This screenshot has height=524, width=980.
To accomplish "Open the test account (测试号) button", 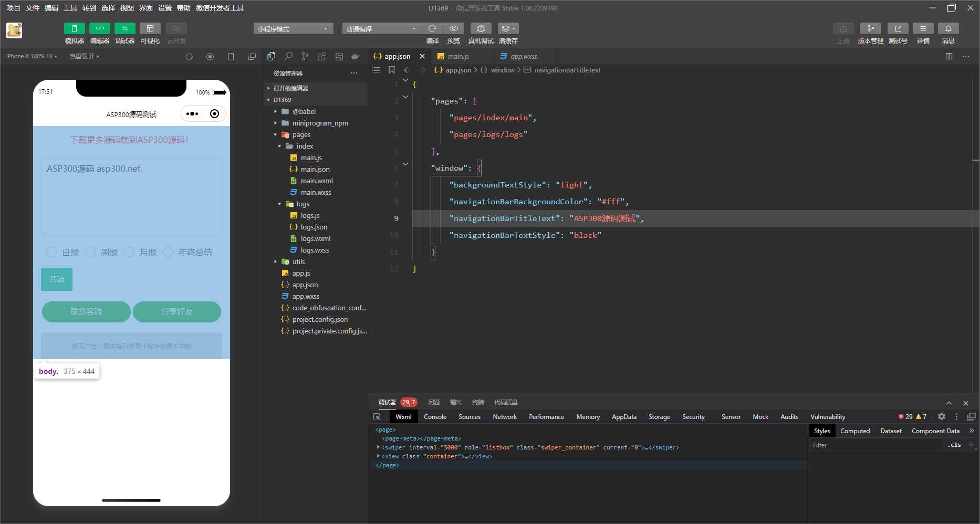I will [x=898, y=28].
